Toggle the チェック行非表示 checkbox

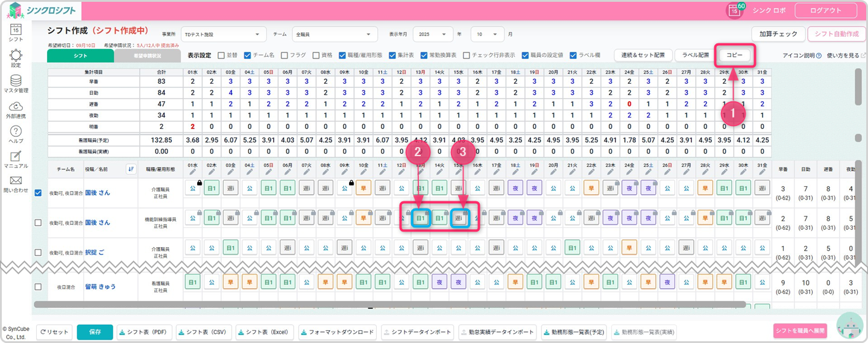466,55
